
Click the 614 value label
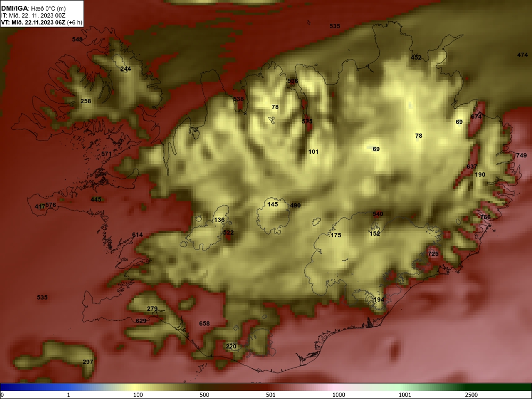coord(137,235)
